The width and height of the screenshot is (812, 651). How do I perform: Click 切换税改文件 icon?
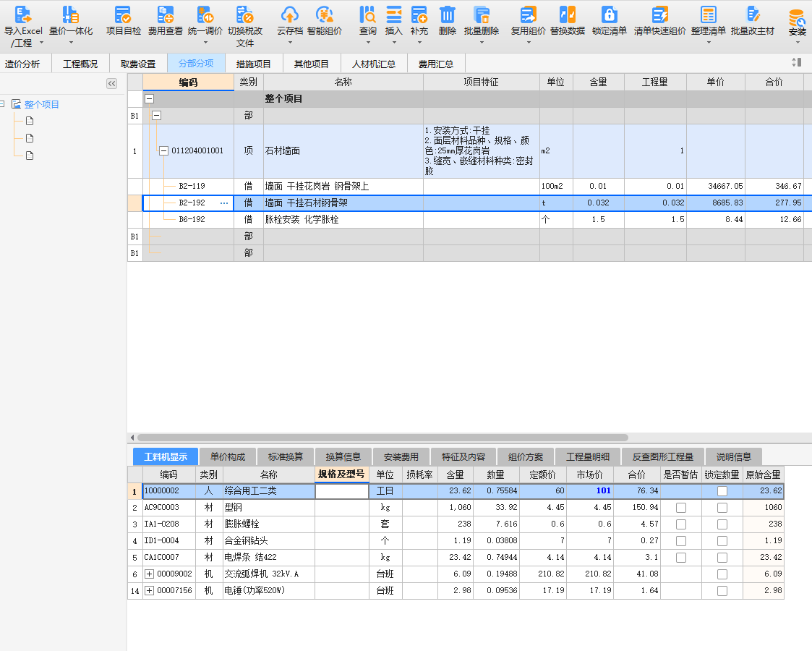point(245,14)
